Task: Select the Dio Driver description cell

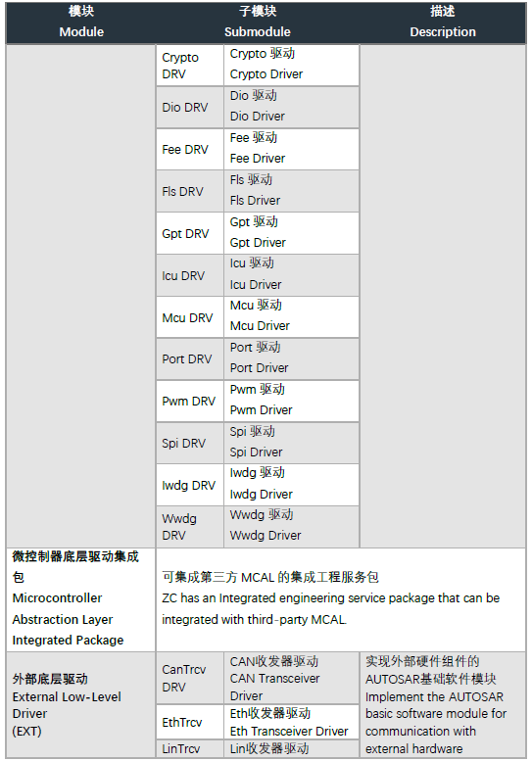Action: pyautogui.click(x=291, y=108)
